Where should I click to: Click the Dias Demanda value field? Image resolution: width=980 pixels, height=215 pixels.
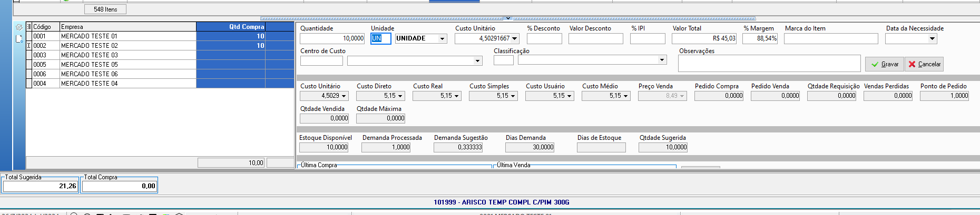click(x=530, y=147)
